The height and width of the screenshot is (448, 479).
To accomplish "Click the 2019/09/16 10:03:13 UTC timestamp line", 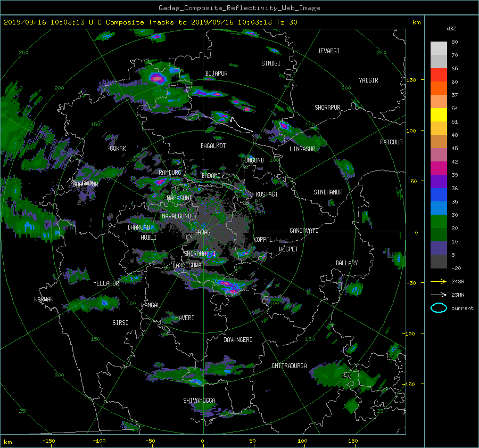I will coord(150,22).
